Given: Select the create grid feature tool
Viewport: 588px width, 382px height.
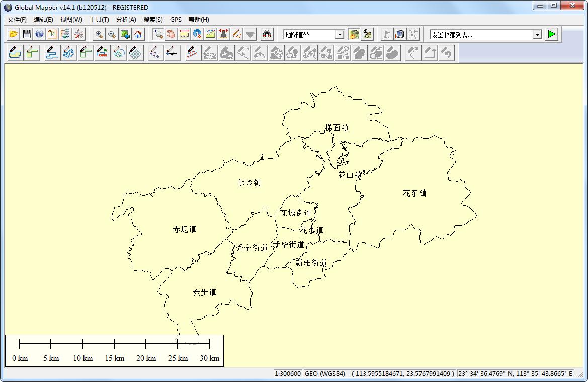Looking at the screenshot, I should click(x=135, y=53).
